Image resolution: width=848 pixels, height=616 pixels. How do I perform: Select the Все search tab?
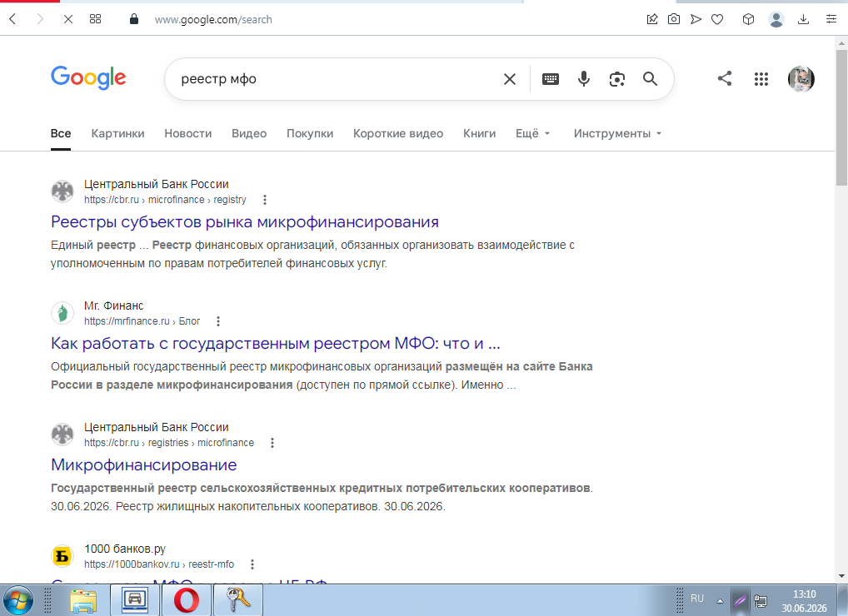pyautogui.click(x=61, y=133)
